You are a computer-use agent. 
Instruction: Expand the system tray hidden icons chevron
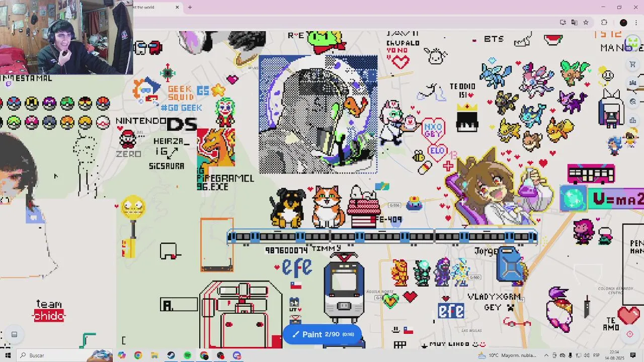(x=545, y=355)
